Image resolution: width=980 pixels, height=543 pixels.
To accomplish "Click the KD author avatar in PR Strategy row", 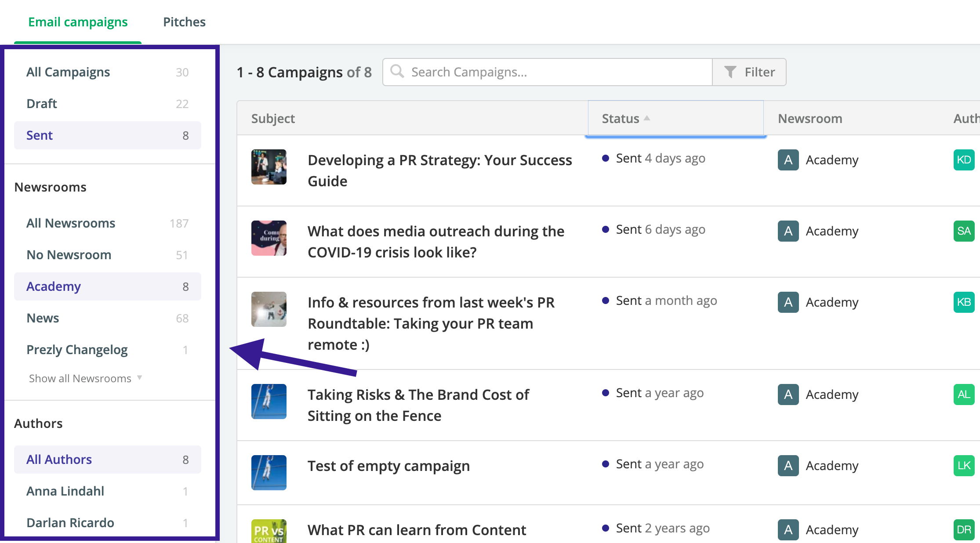I will [964, 160].
